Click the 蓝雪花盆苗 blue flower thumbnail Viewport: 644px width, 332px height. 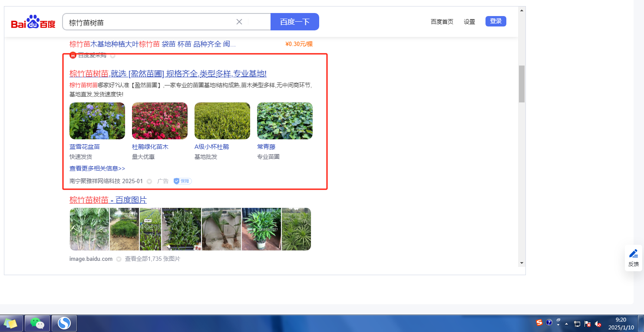(97, 121)
